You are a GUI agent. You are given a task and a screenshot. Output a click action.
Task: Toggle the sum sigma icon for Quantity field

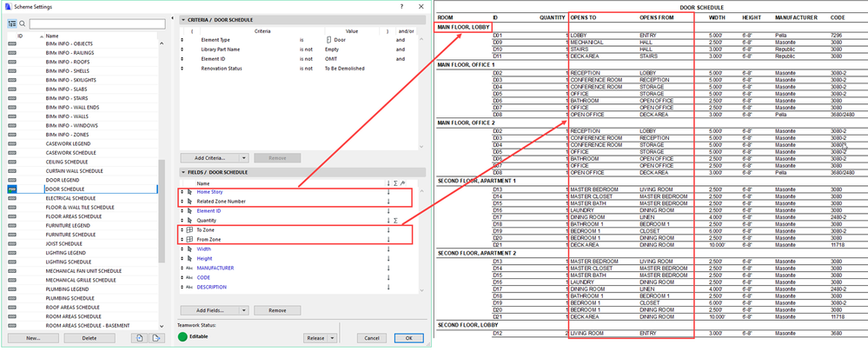[x=395, y=220]
